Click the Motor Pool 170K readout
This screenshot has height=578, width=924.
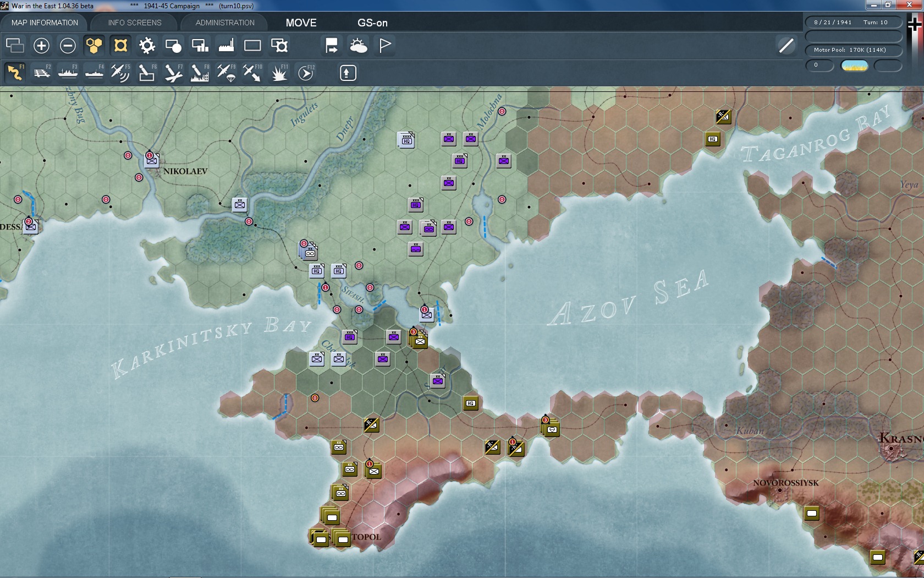pos(853,50)
